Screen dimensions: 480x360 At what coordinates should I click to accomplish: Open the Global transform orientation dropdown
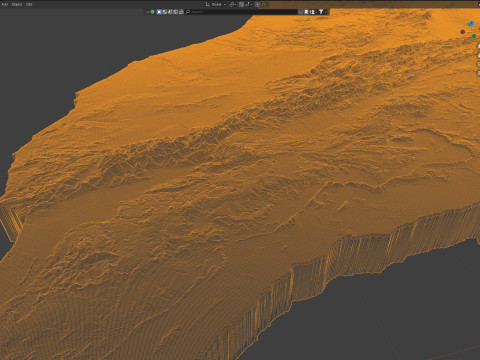(216, 5)
